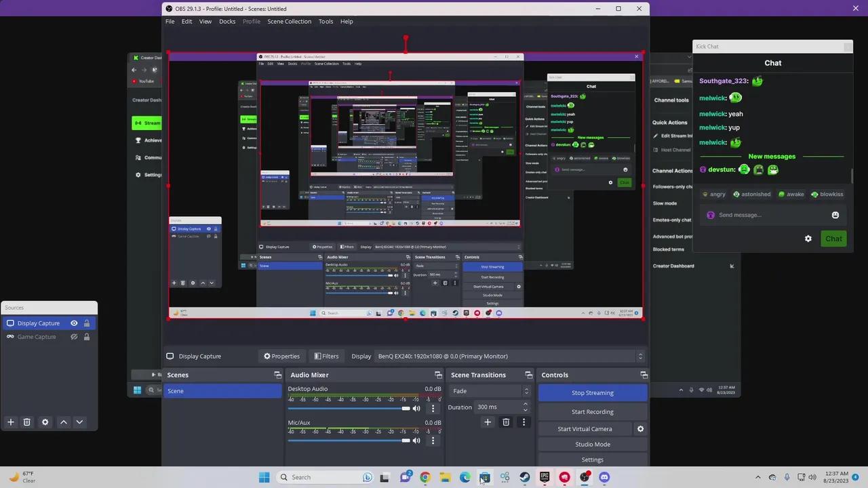This screenshot has height=488, width=868.
Task: Insert the angry emote in Kick Chat
Action: point(714,195)
